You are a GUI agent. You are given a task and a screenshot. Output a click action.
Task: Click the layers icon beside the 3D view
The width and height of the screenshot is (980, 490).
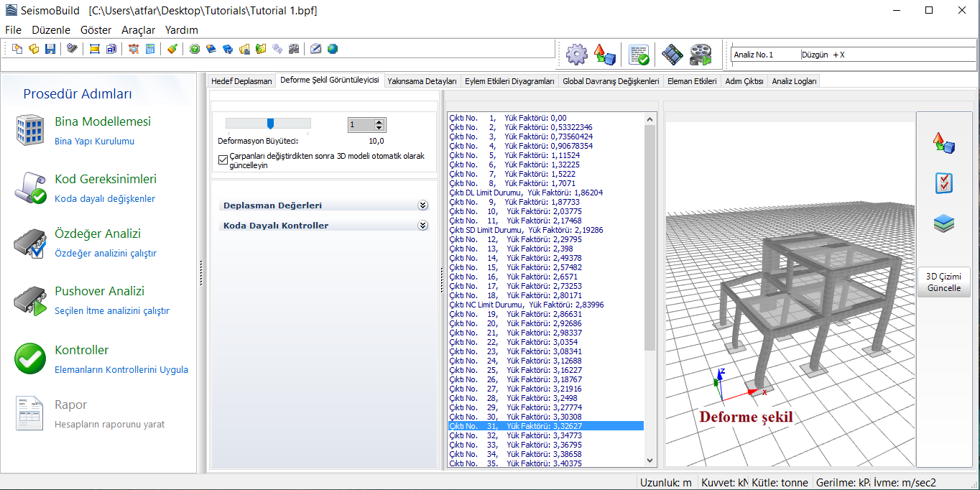point(943,223)
